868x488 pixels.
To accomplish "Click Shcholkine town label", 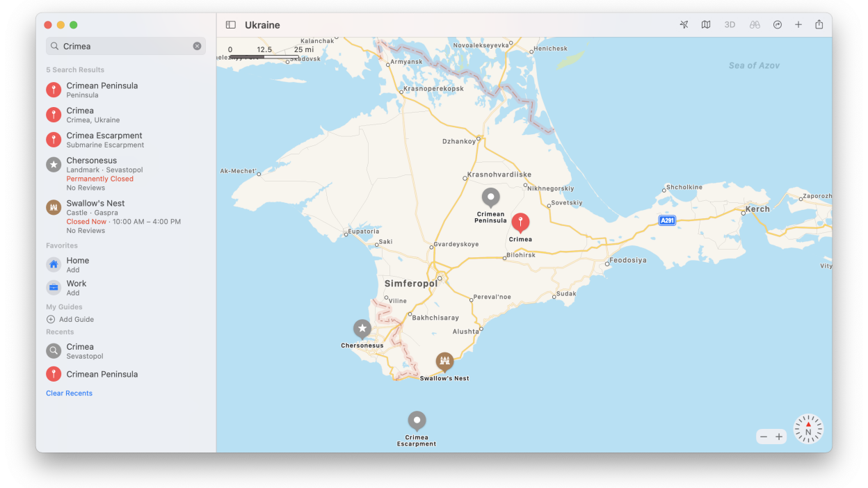I will 684,187.
